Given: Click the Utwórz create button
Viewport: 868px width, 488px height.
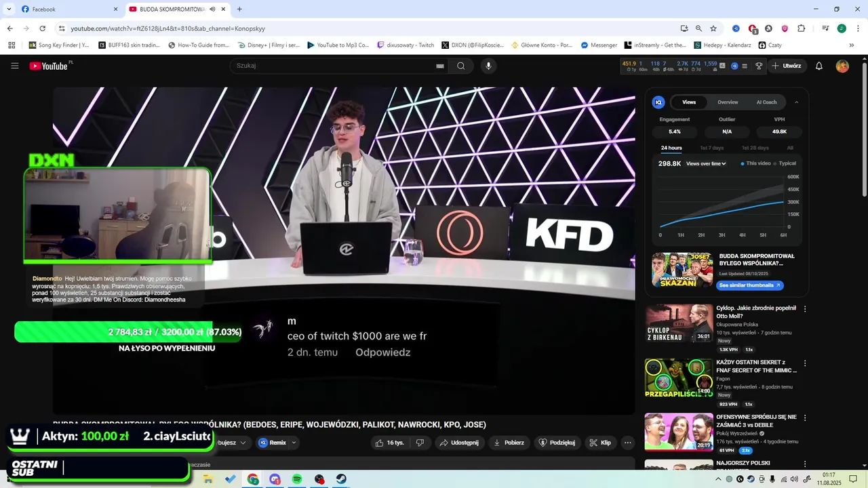Looking at the screenshot, I should 787,66.
